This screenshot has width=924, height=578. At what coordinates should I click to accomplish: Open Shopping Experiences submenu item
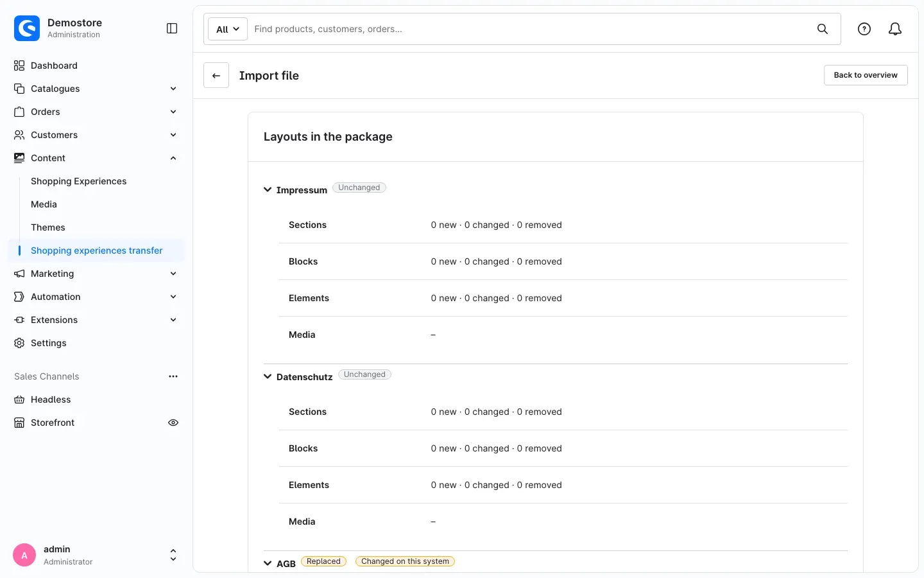[79, 181]
